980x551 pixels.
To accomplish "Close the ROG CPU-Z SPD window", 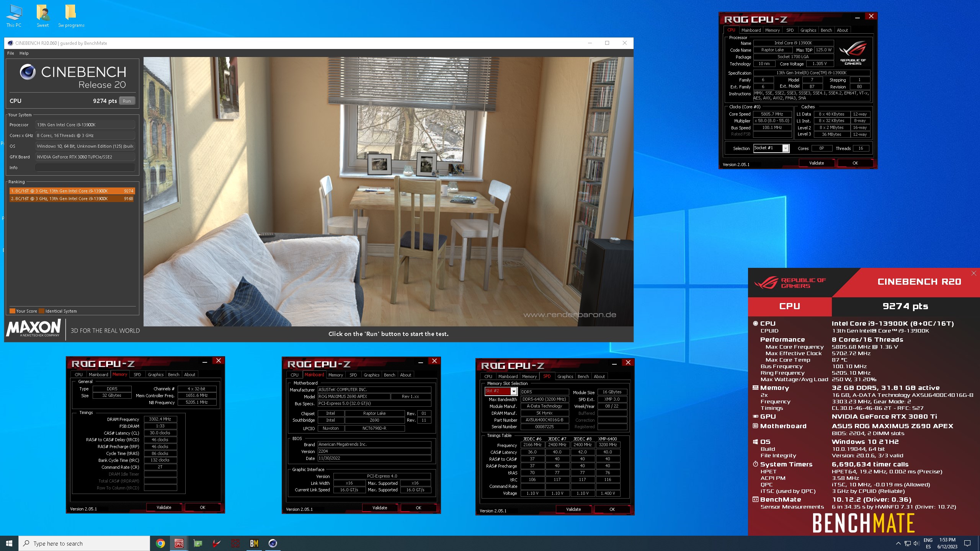I will pyautogui.click(x=628, y=363).
